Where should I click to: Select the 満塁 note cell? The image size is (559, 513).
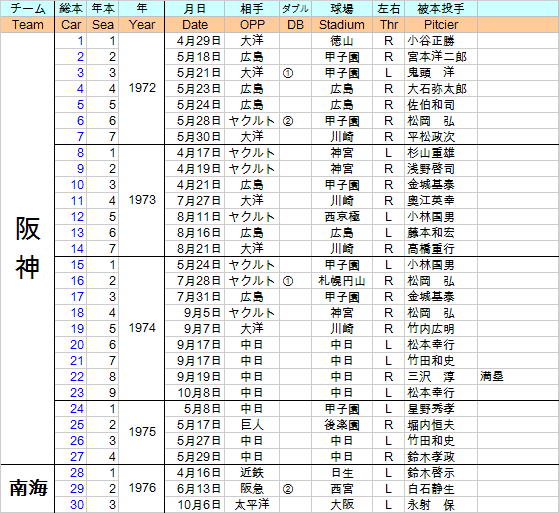[491, 376]
